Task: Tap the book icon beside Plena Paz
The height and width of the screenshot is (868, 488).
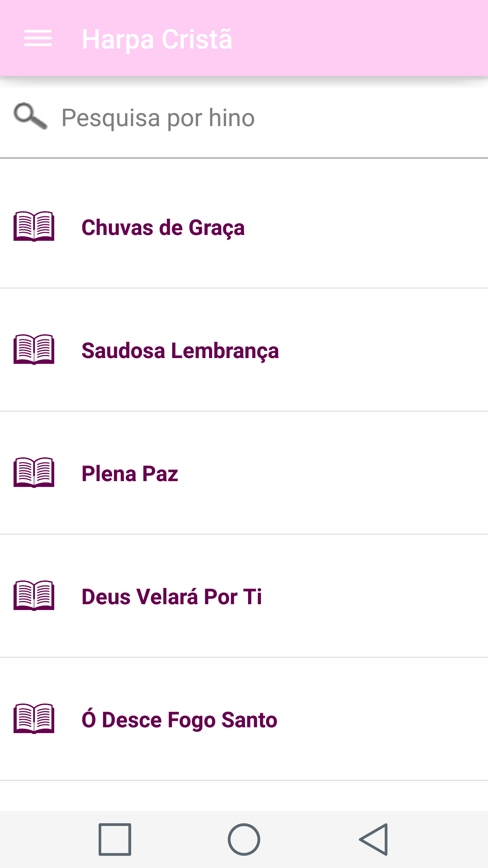Action: (34, 472)
